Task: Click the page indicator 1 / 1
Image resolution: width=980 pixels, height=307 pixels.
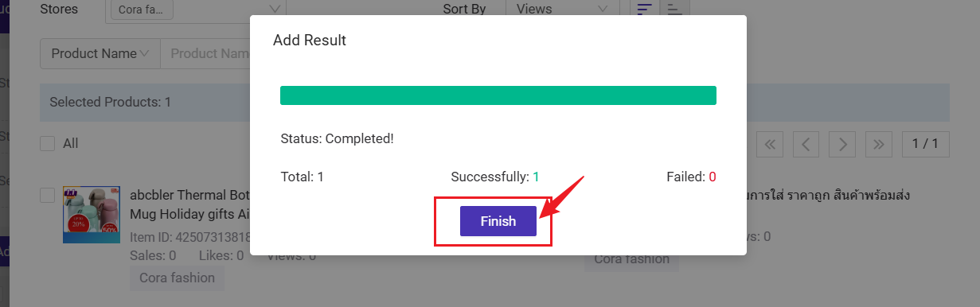Action: [925, 144]
